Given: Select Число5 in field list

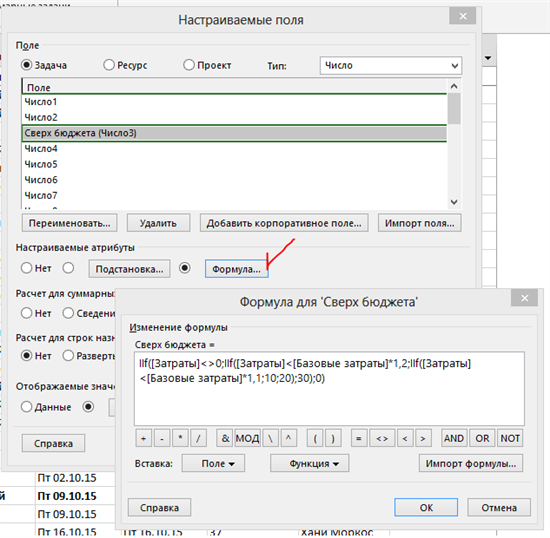Looking at the screenshot, I should 234,164.
